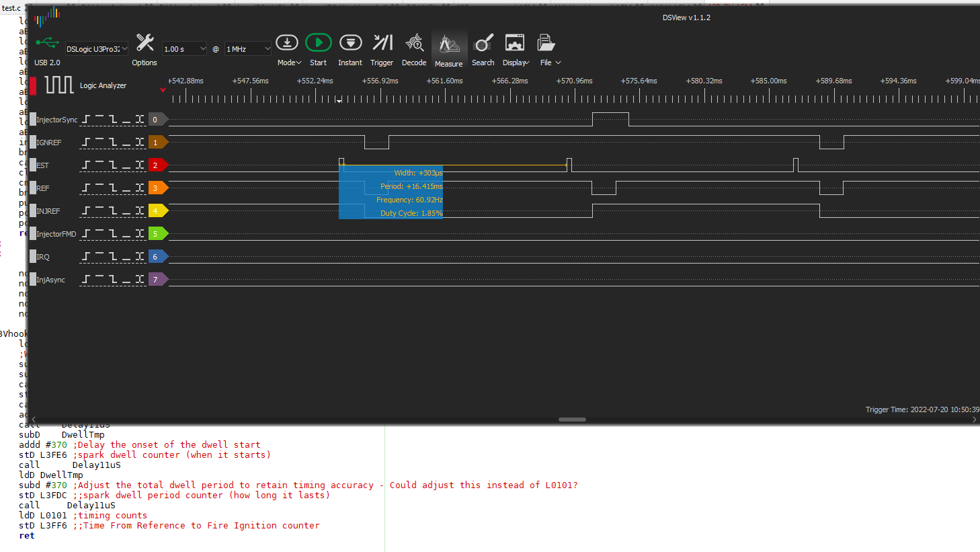Open the DSLogic U3Pro32 device dropdown
980x552 pixels.
97,48
